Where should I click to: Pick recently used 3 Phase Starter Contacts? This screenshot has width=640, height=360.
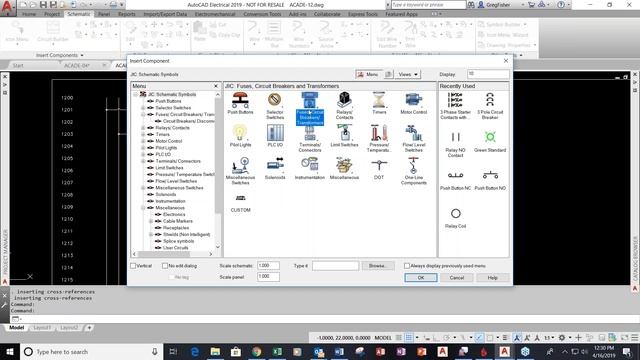click(x=455, y=100)
